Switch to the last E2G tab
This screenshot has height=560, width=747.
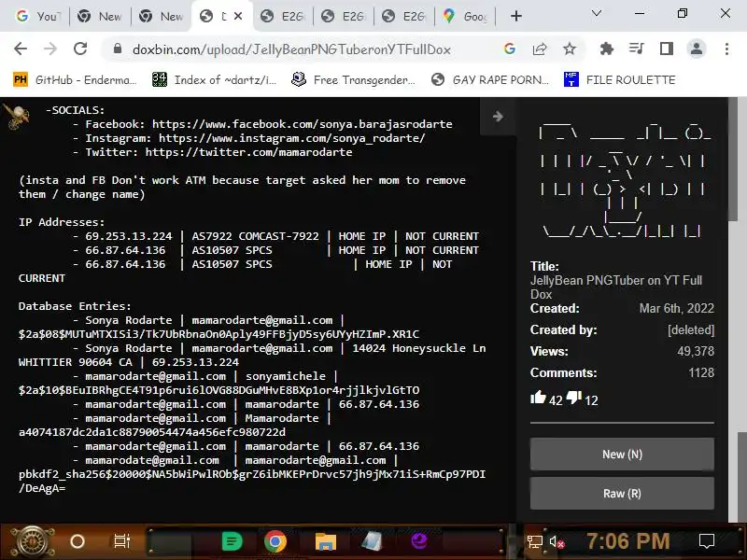pos(404,16)
